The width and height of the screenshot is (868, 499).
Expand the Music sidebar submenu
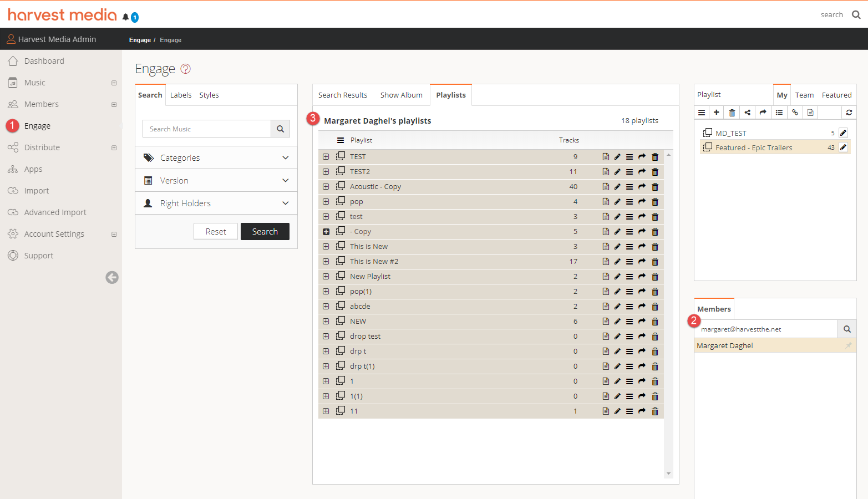coord(114,83)
